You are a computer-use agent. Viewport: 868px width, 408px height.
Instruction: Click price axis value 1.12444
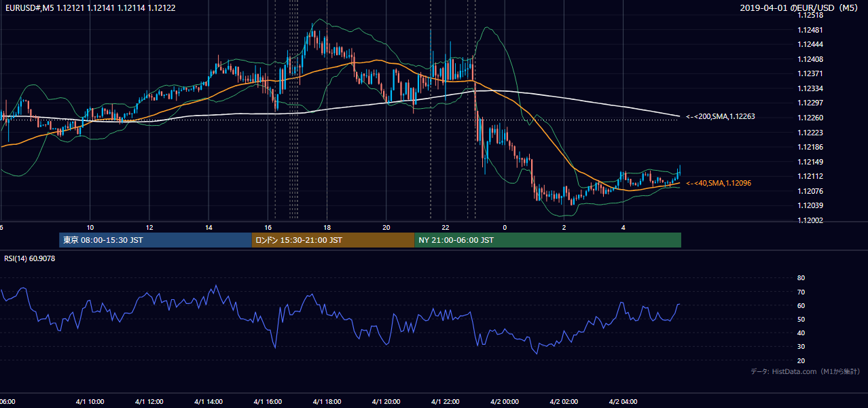810,44
